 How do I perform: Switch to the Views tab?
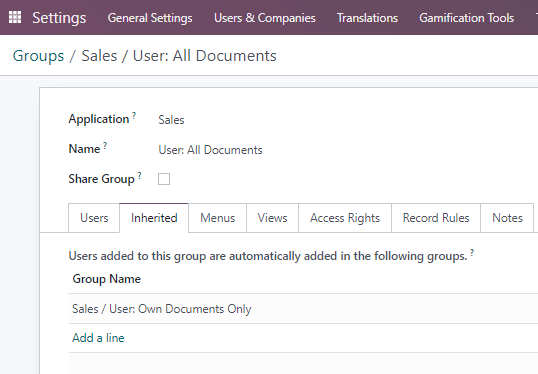[x=272, y=218]
